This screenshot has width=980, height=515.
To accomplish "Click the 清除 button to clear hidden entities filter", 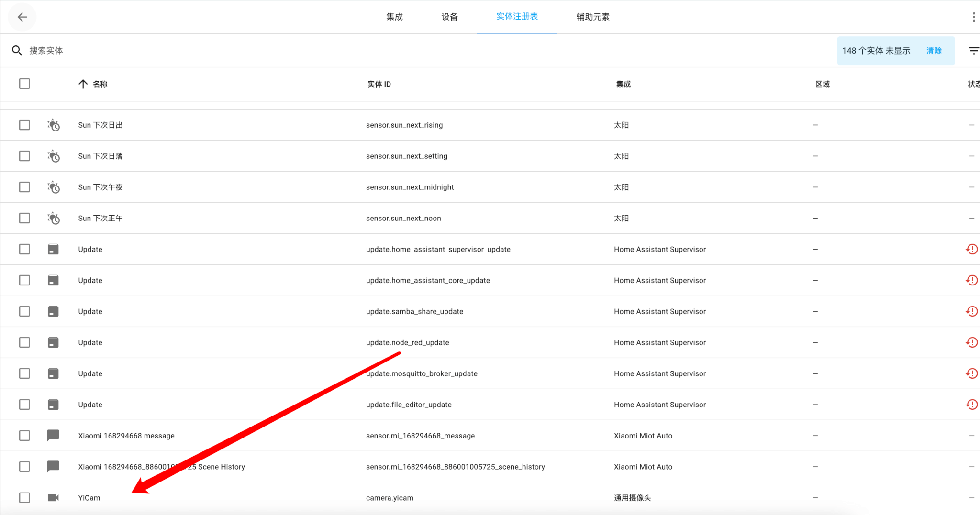I will coord(934,50).
